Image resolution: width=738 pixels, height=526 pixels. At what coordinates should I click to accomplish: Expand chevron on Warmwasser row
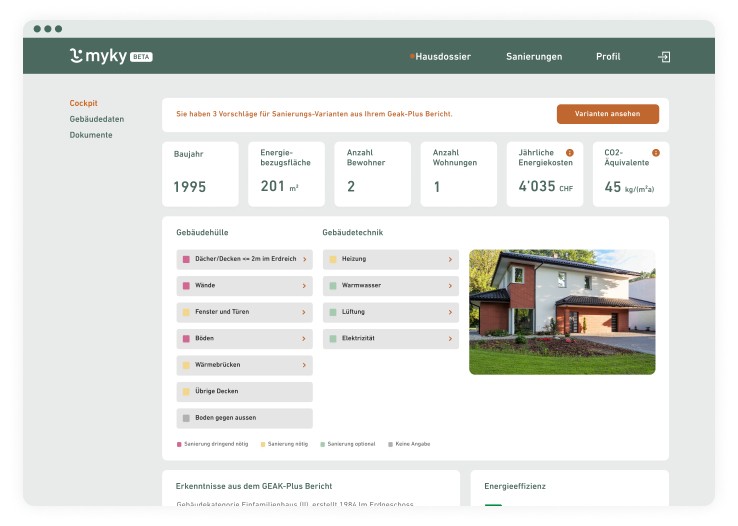[450, 286]
